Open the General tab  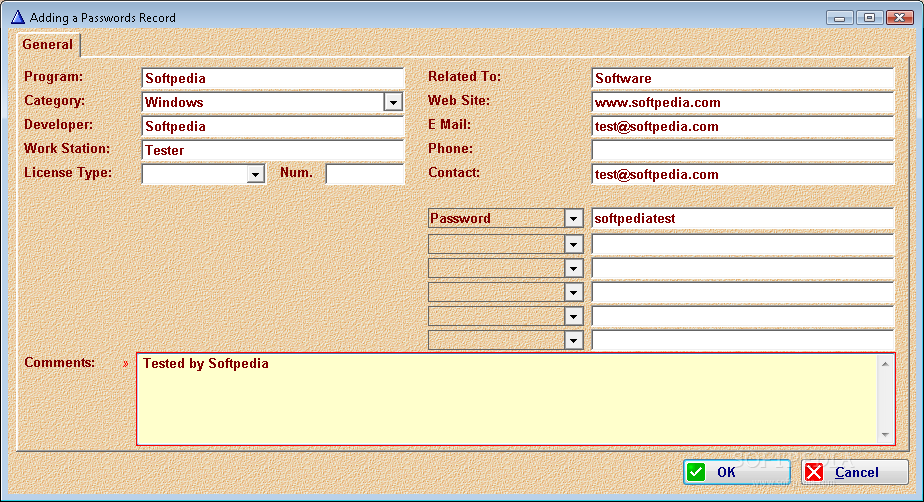coord(48,45)
